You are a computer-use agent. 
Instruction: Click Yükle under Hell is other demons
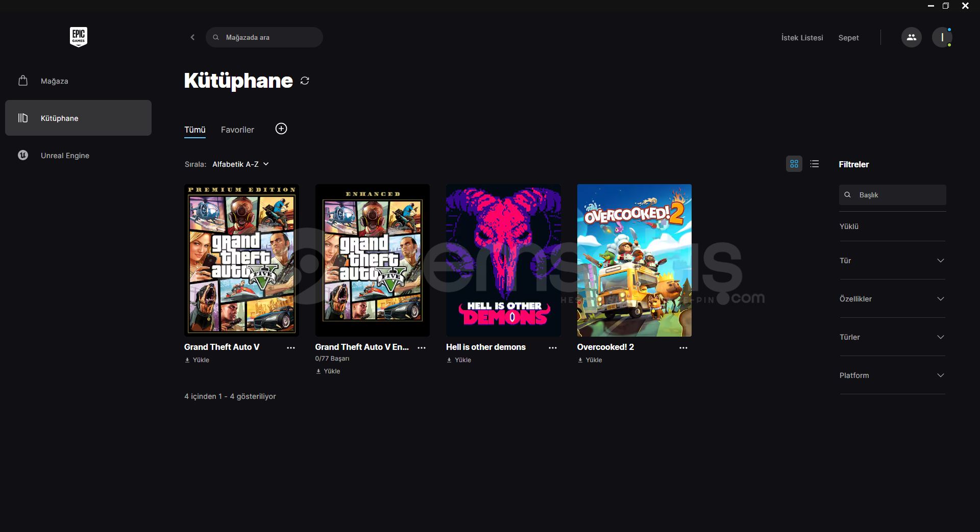point(459,360)
